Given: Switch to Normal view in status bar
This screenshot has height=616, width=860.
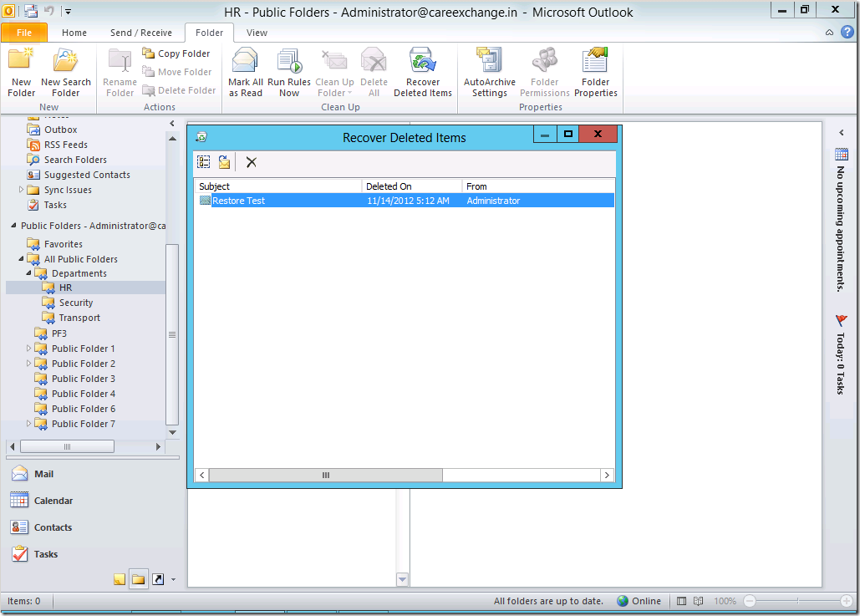Looking at the screenshot, I should click(681, 601).
